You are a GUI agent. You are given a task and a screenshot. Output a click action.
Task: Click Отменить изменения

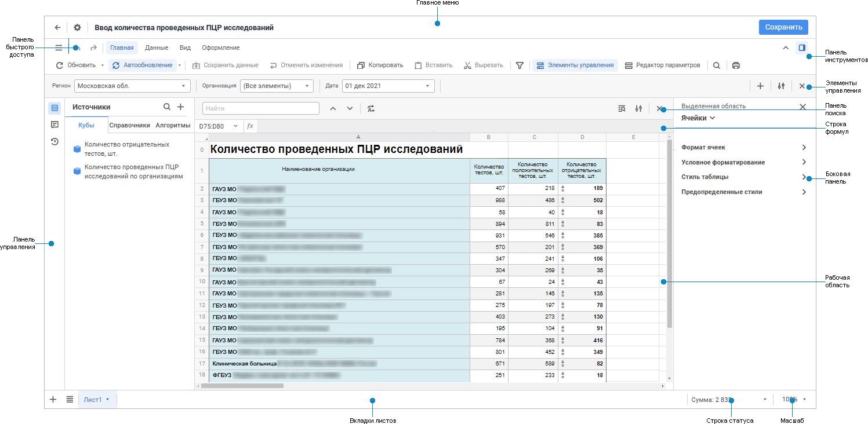[306, 65]
